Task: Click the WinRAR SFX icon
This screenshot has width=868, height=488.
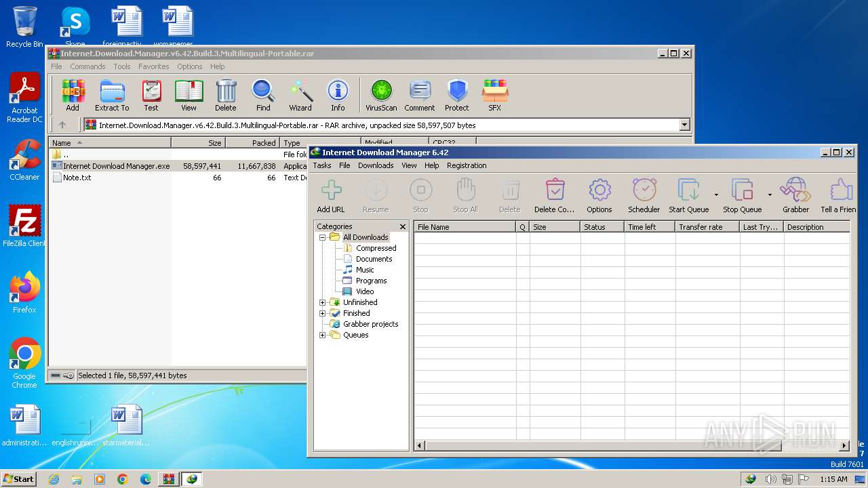Action: click(x=495, y=96)
